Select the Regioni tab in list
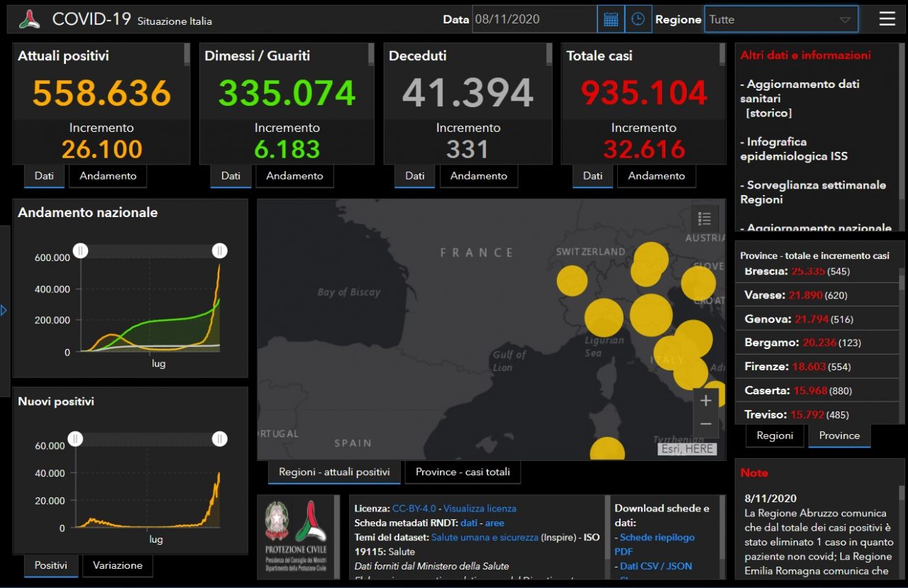 click(775, 436)
